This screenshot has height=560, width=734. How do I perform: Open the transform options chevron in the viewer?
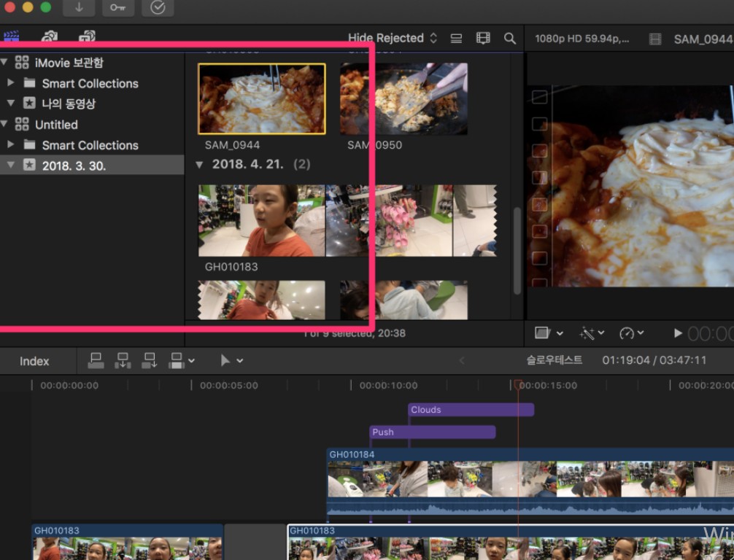point(560,333)
